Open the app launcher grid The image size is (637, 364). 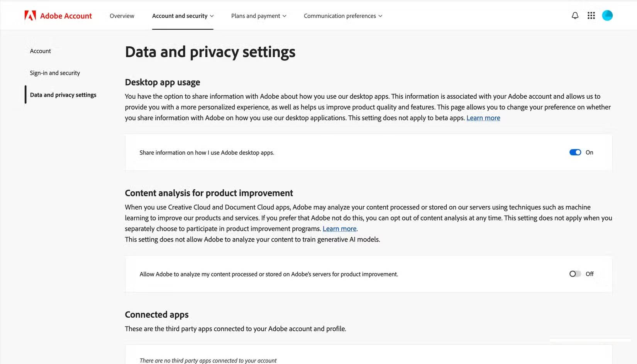coord(591,15)
